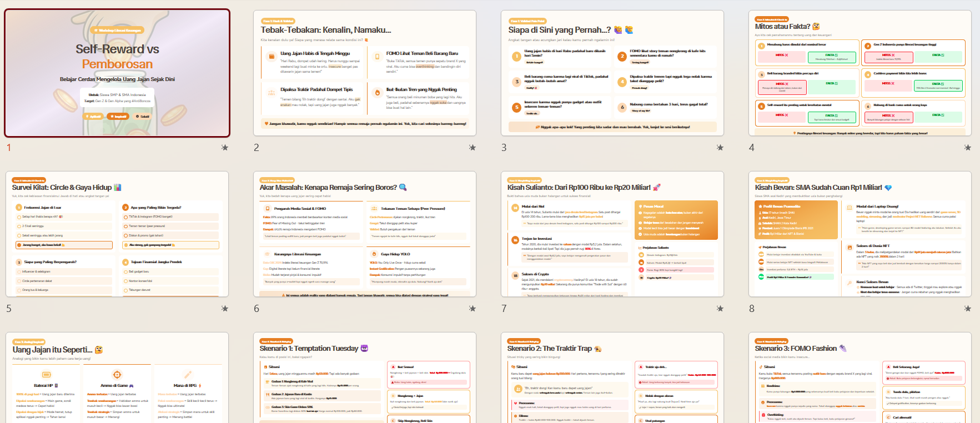Viewport: 980px width, 423px height.
Task: Select the Self-Reward vs Pemborosan title slide
Action: tap(117, 73)
